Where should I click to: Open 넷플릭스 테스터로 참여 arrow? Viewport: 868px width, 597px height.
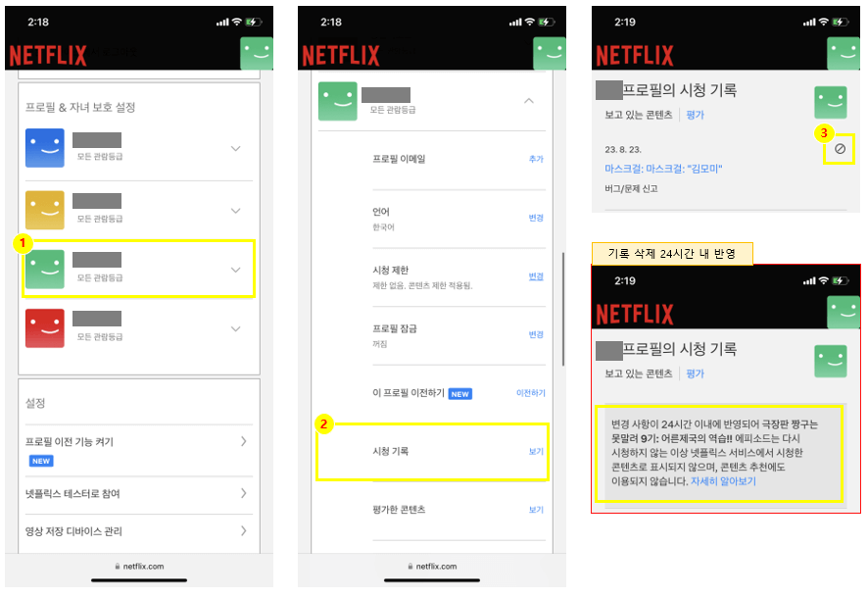[x=244, y=493]
